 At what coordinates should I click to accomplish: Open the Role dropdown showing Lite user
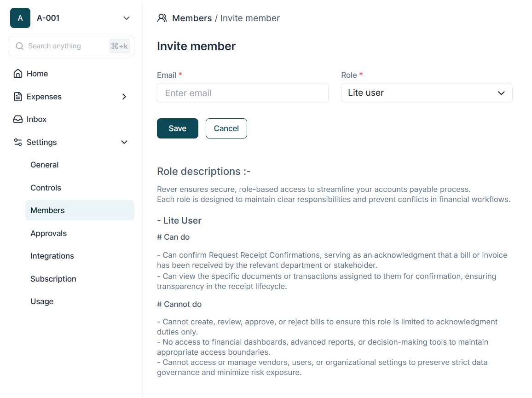[427, 93]
